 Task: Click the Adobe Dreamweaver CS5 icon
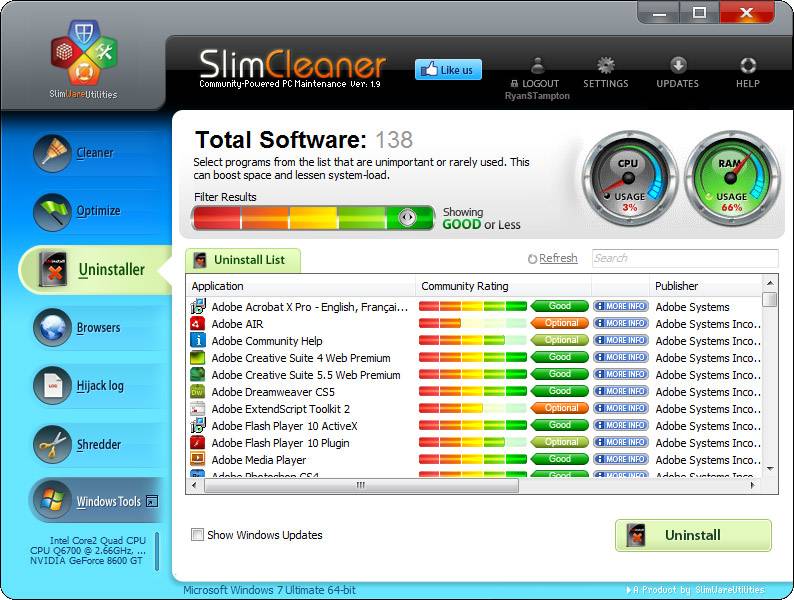pyautogui.click(x=197, y=391)
